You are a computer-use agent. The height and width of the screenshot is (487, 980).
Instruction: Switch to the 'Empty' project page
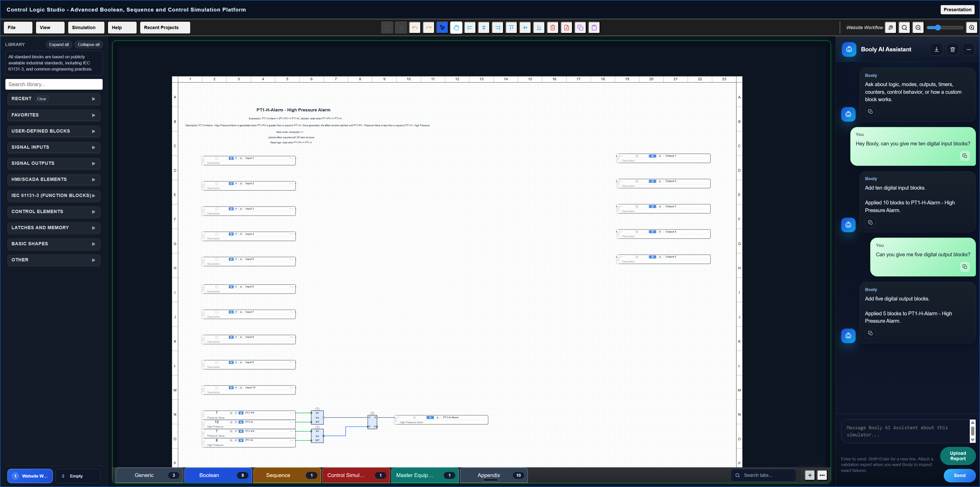(x=78, y=476)
